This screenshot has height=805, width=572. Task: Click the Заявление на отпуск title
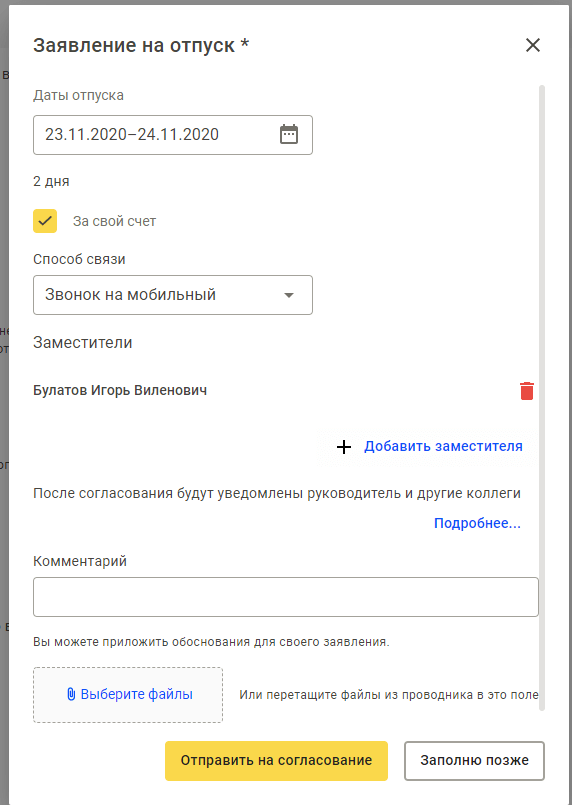click(x=141, y=45)
